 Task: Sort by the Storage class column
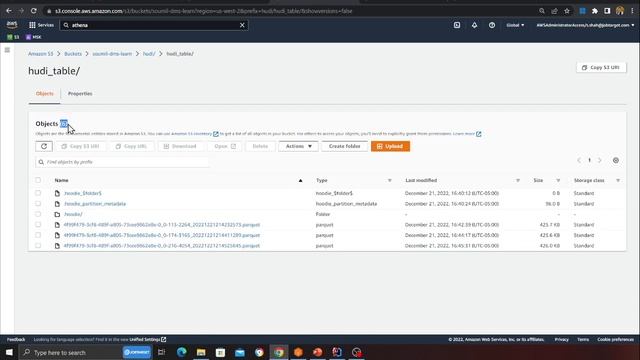618,180
